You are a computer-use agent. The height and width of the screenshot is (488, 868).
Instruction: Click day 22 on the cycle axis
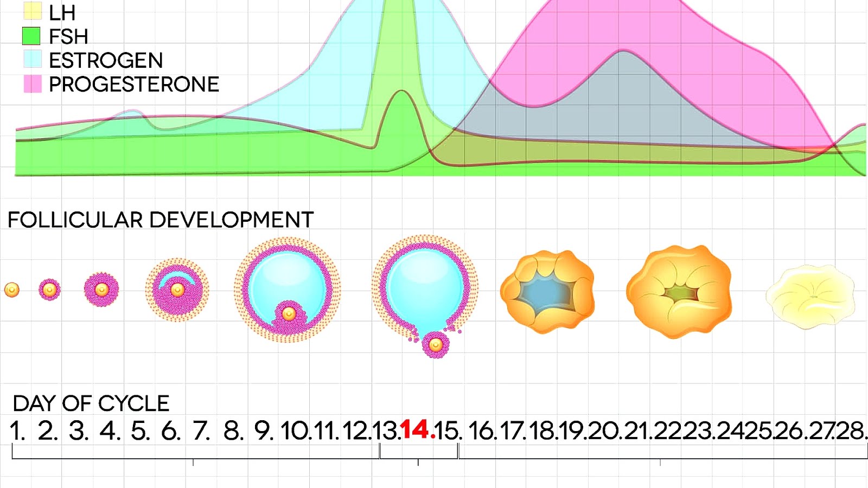668,431
